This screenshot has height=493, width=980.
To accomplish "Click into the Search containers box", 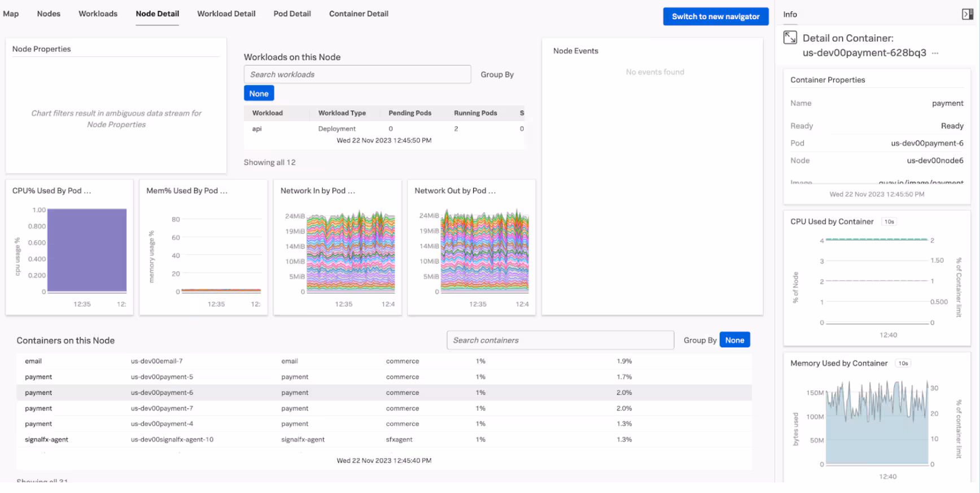I will coord(560,340).
